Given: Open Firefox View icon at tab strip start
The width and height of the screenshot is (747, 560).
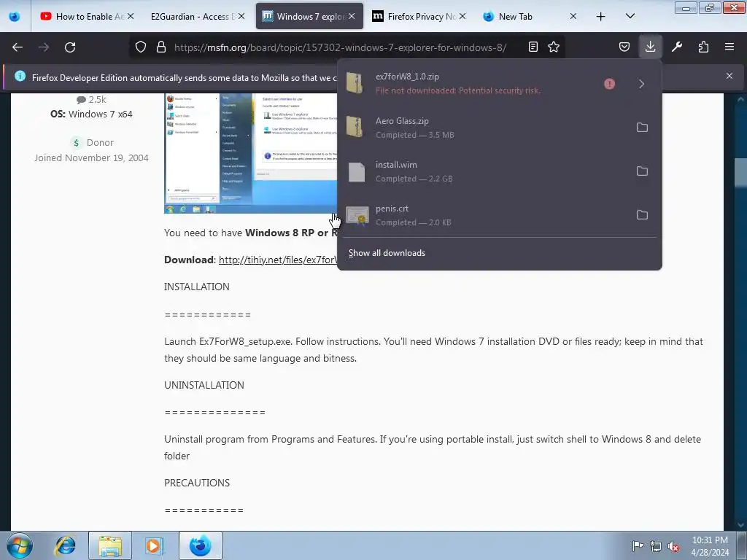Looking at the screenshot, I should click(15, 16).
